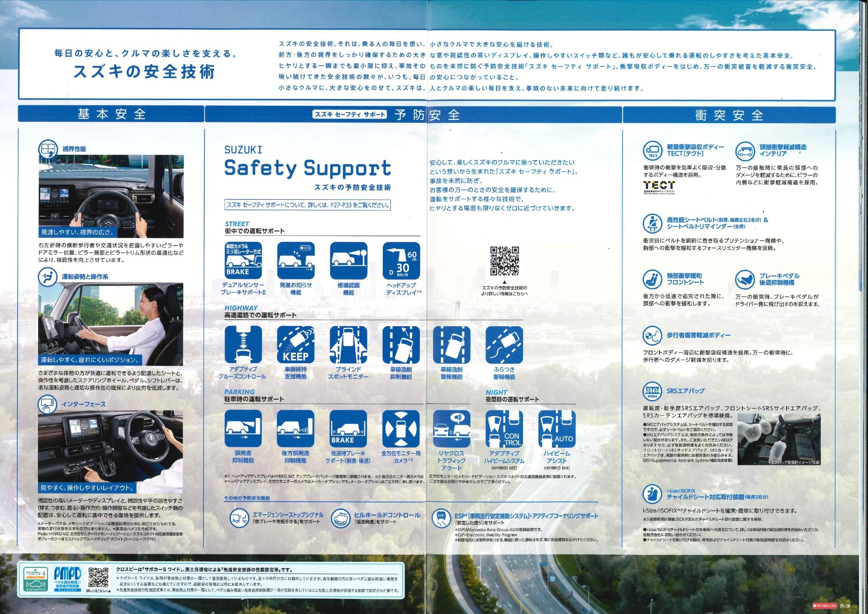Click the adaptive high beam CONTROL icon

tap(504, 429)
